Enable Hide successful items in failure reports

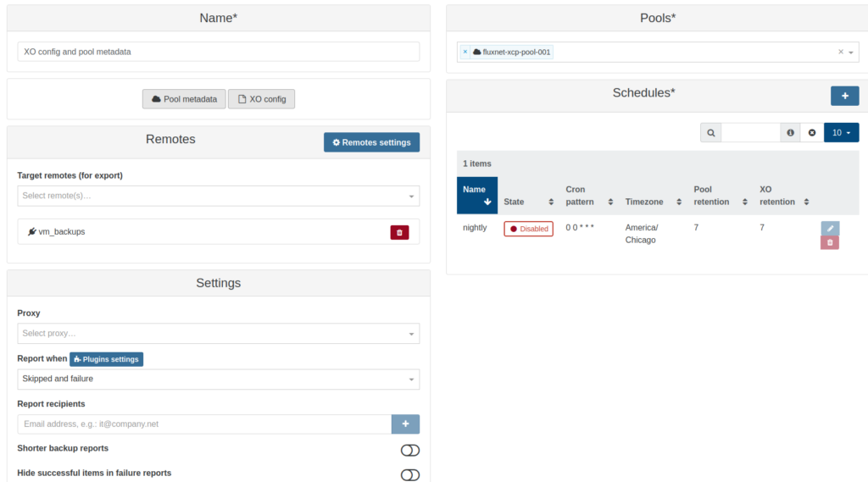(409, 474)
